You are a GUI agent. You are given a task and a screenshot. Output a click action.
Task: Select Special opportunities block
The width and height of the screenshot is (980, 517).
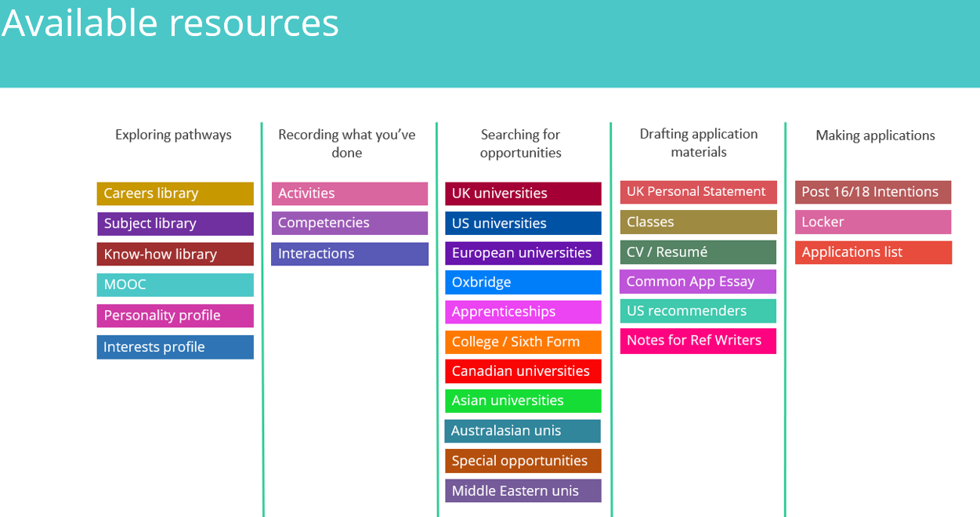(523, 461)
